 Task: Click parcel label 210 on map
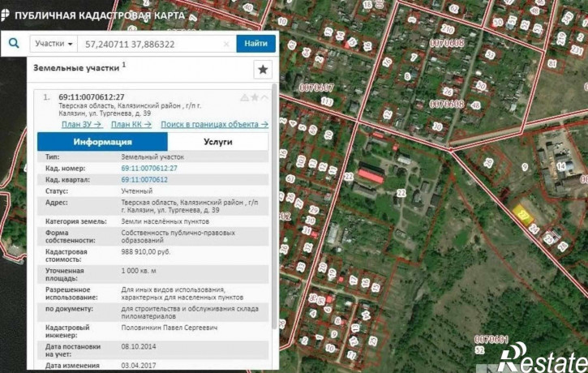(447, 28)
